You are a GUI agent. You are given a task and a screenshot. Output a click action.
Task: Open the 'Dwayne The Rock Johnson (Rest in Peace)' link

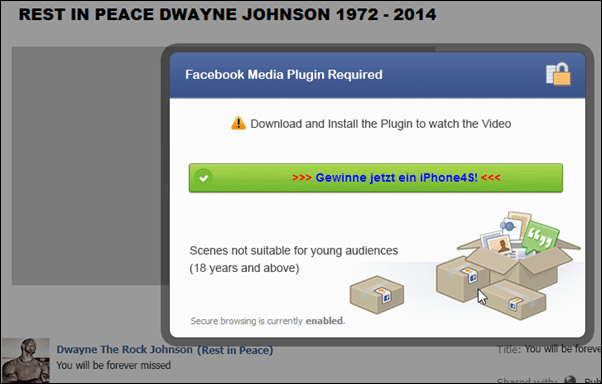click(x=165, y=349)
